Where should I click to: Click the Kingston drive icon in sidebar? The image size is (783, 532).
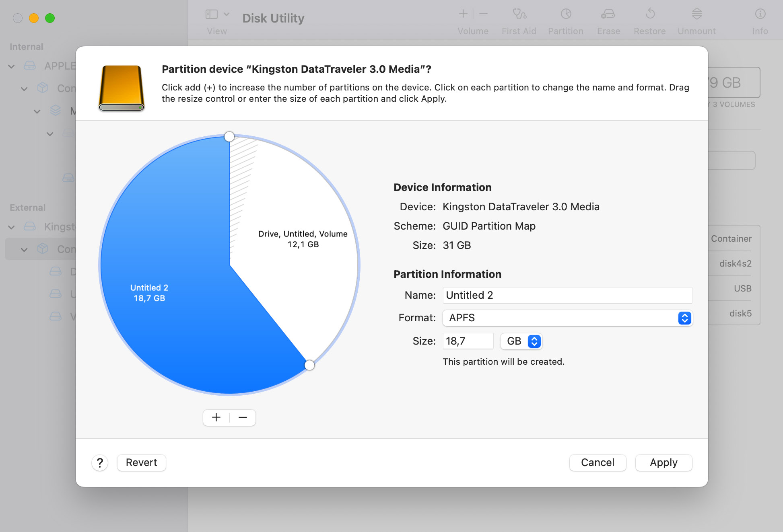(30, 226)
